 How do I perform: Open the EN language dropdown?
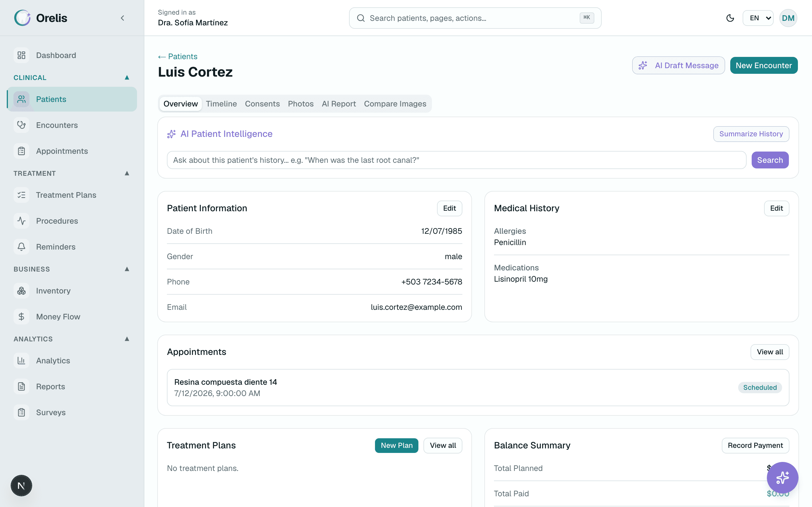coord(758,18)
